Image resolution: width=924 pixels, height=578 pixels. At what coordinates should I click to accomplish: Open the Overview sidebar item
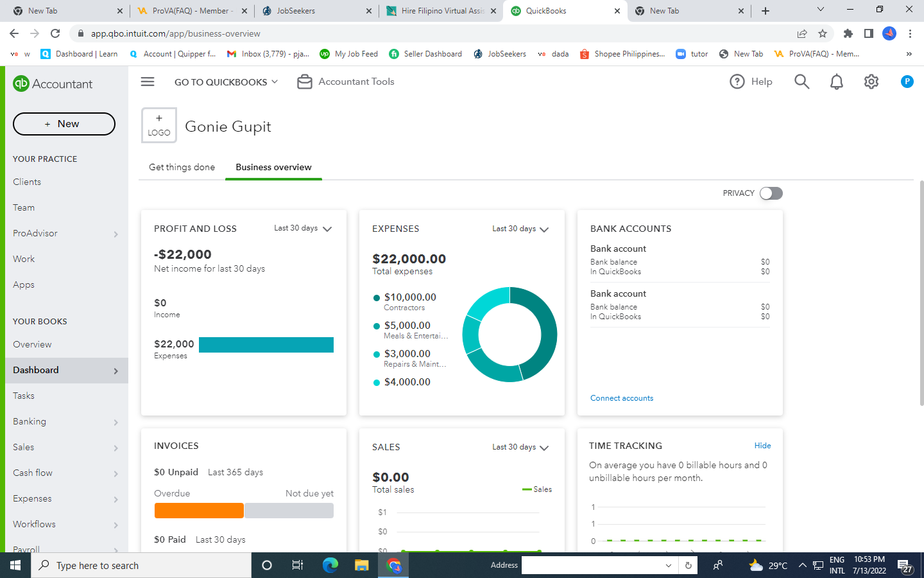[x=32, y=344]
